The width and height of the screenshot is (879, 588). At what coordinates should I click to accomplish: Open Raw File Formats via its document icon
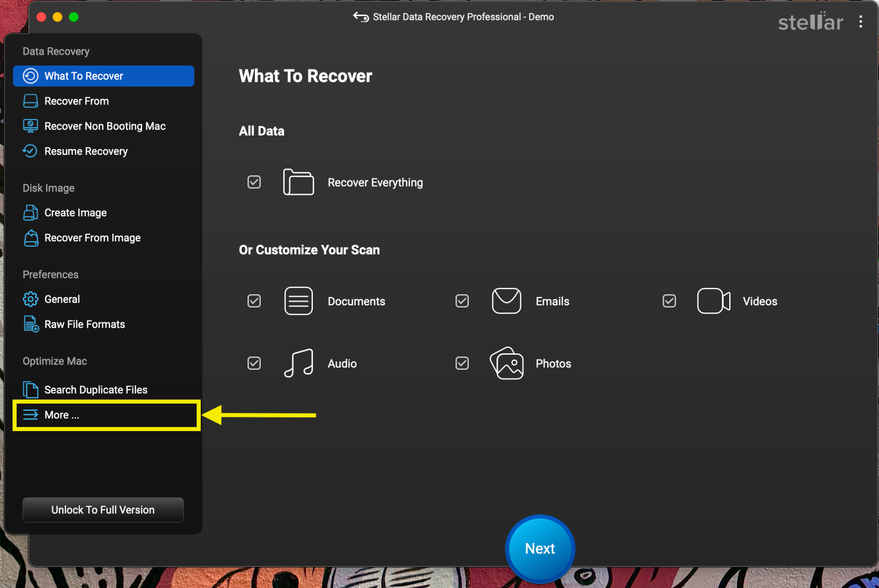click(30, 324)
